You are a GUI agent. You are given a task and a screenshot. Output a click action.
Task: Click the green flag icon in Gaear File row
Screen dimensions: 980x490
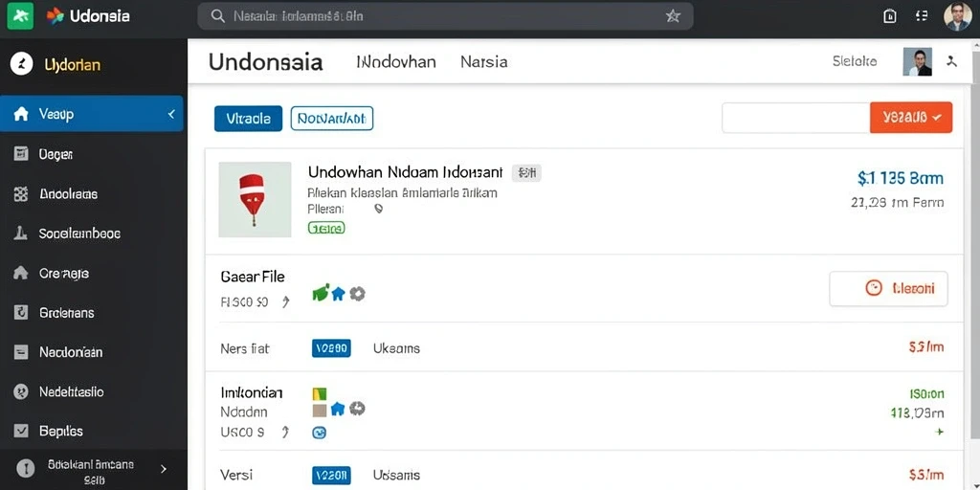pos(321,293)
